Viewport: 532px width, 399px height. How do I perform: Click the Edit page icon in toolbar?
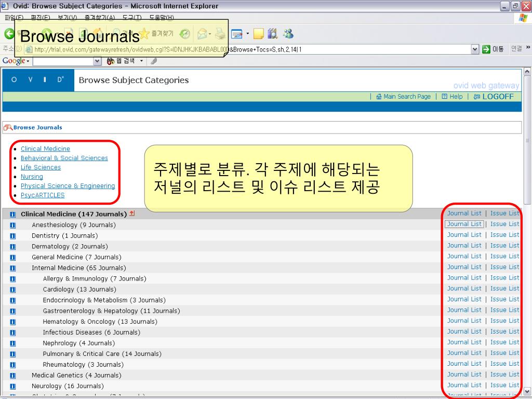tap(236, 34)
